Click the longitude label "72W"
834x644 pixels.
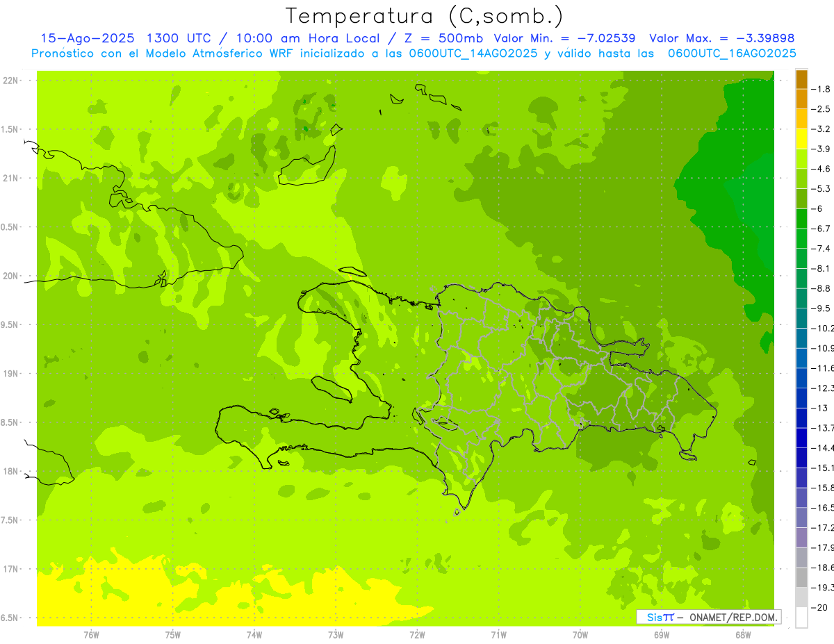[x=417, y=635]
